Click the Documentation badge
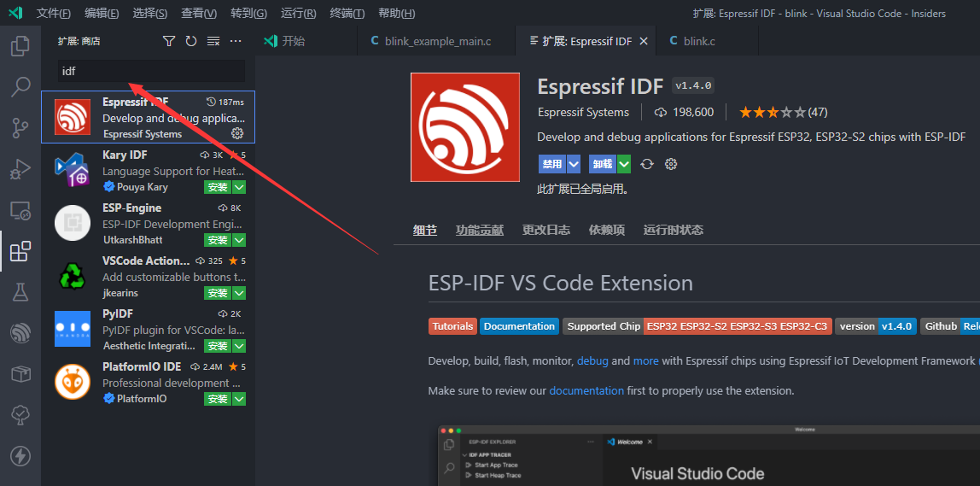Image resolution: width=980 pixels, height=486 pixels. click(x=519, y=326)
